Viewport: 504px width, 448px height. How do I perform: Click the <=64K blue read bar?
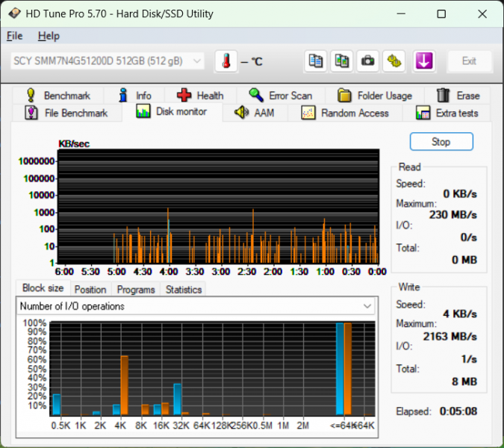(340, 369)
